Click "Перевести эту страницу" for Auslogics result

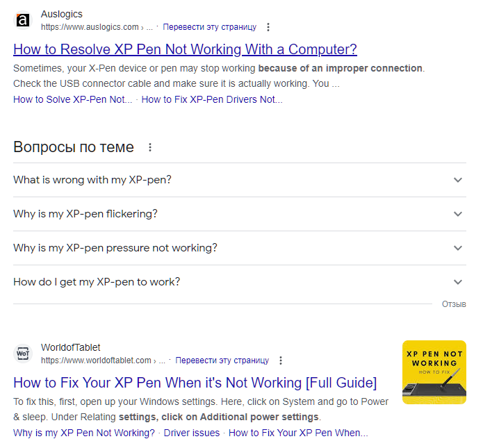tap(209, 27)
